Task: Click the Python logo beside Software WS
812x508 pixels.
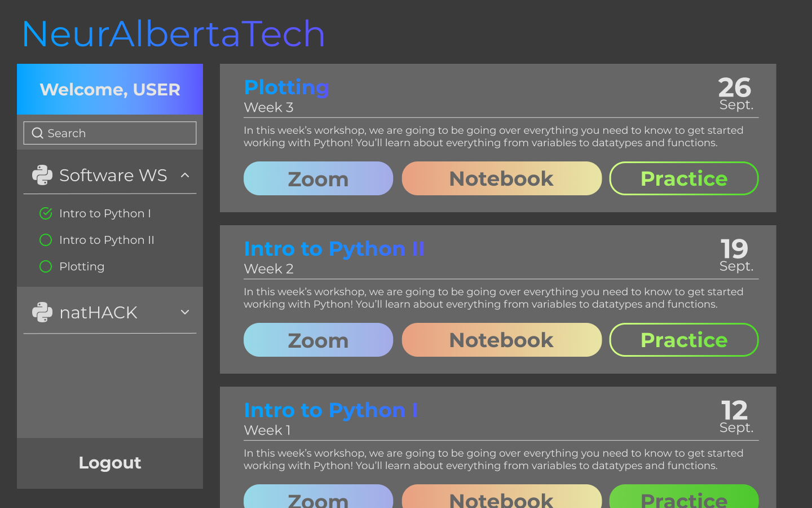Action: click(42, 175)
